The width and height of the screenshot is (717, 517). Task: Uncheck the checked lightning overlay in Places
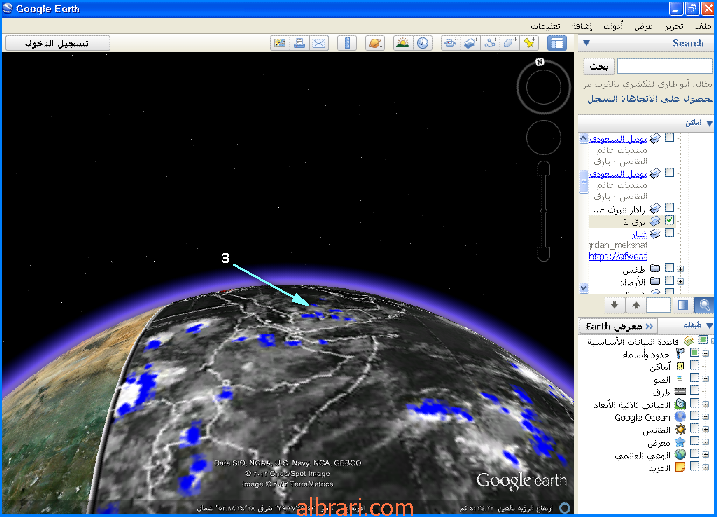click(x=669, y=220)
